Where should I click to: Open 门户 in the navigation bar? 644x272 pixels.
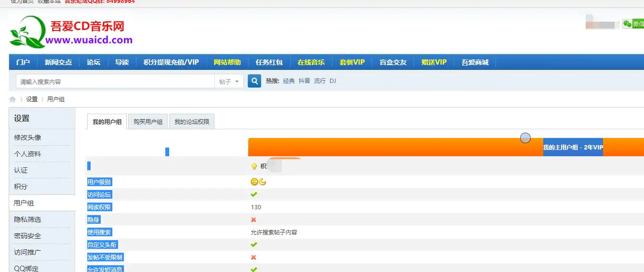[x=23, y=62]
